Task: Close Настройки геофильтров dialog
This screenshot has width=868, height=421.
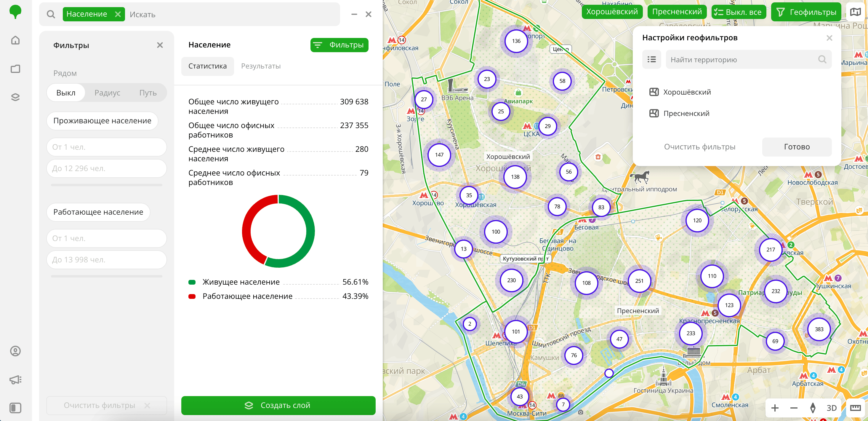Action: [829, 38]
